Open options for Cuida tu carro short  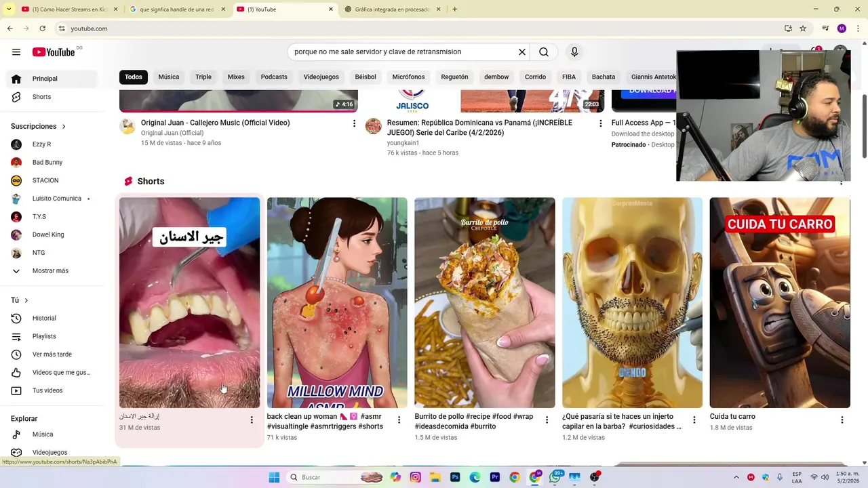click(x=842, y=420)
